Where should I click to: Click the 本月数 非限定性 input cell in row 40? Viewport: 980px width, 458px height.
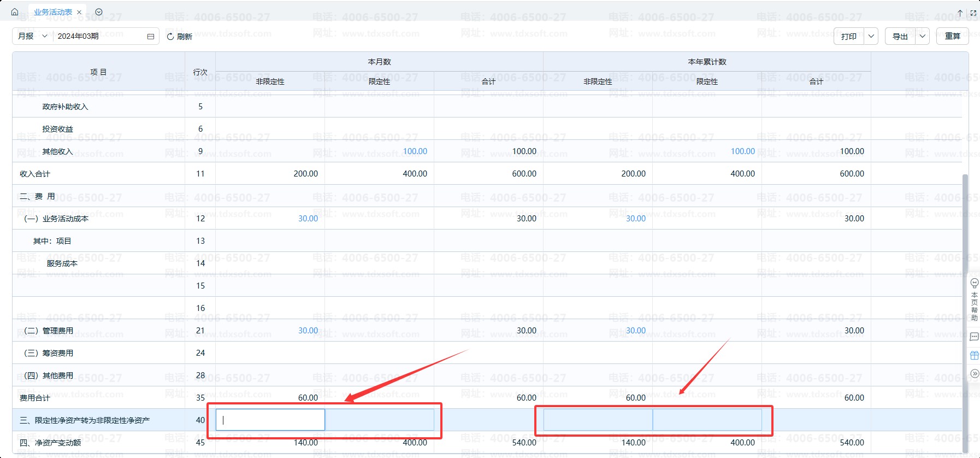[270, 420]
